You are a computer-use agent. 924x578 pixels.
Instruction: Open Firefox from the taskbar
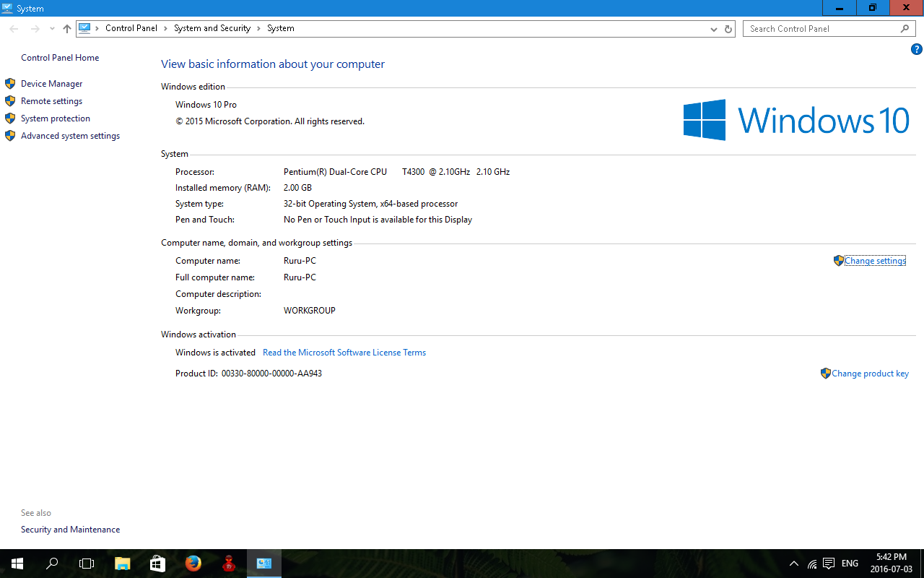[193, 564]
